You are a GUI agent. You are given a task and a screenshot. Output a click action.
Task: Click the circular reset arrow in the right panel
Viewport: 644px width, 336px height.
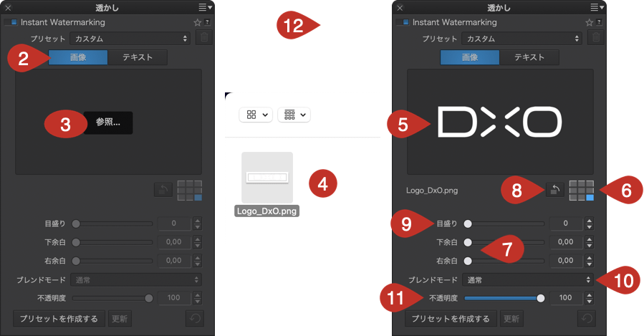587,318
